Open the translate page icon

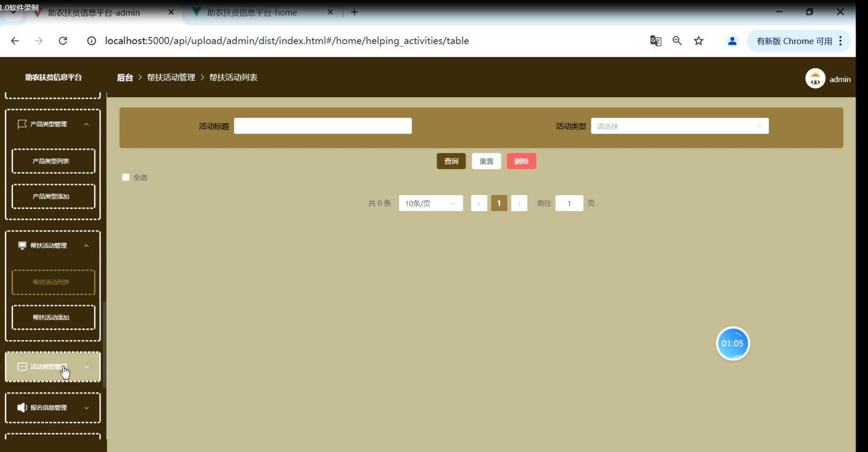coord(656,41)
